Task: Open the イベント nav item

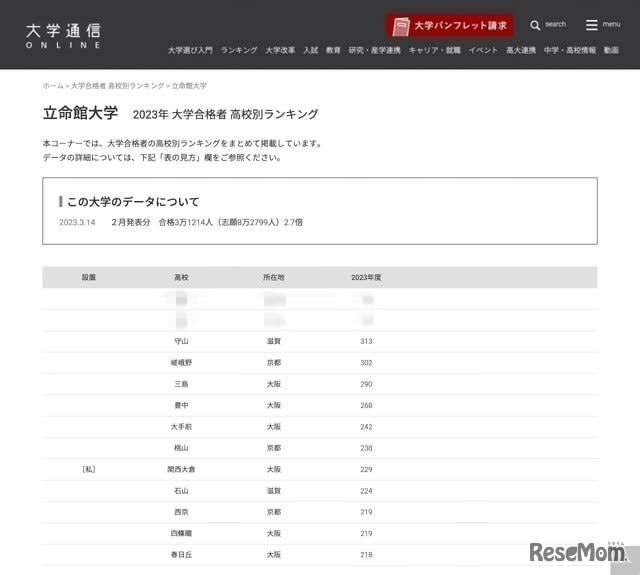Action: coord(483,50)
